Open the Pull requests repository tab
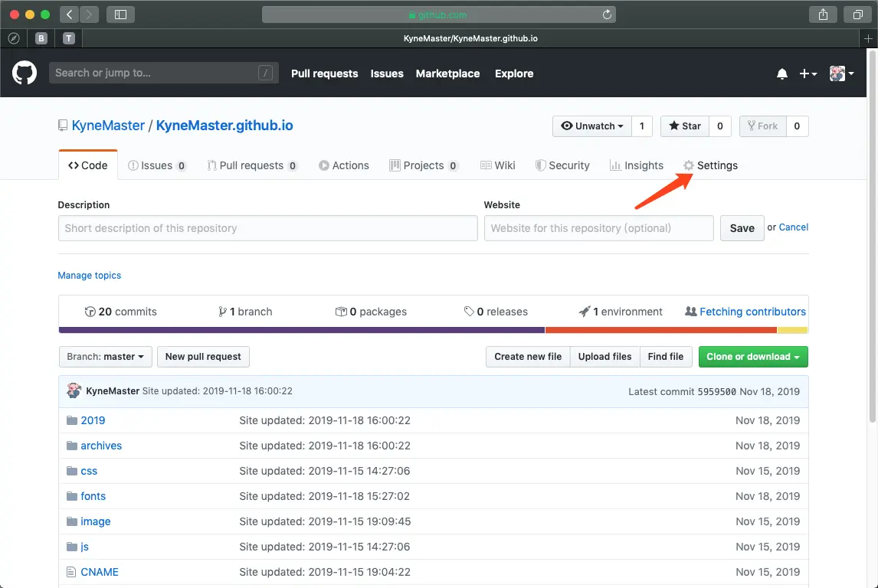 tap(252, 165)
